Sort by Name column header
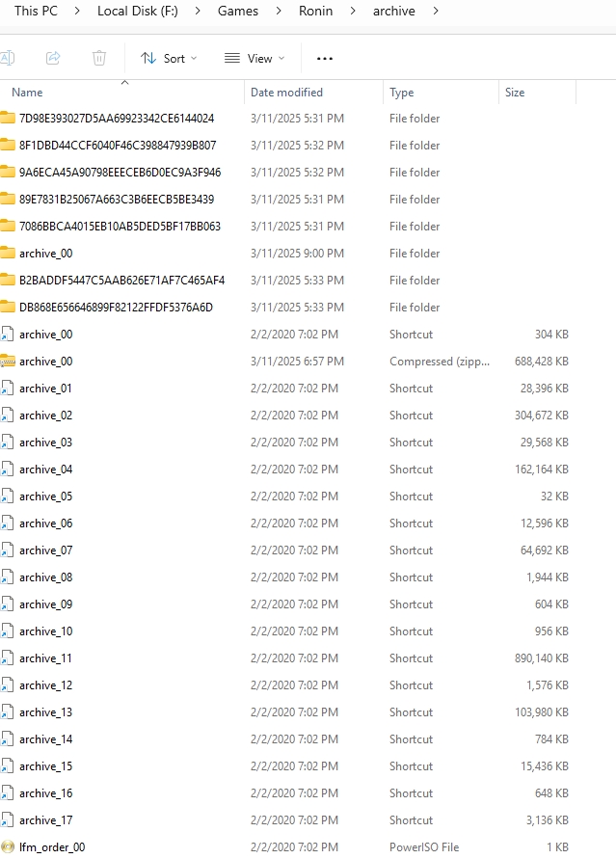 click(x=27, y=92)
